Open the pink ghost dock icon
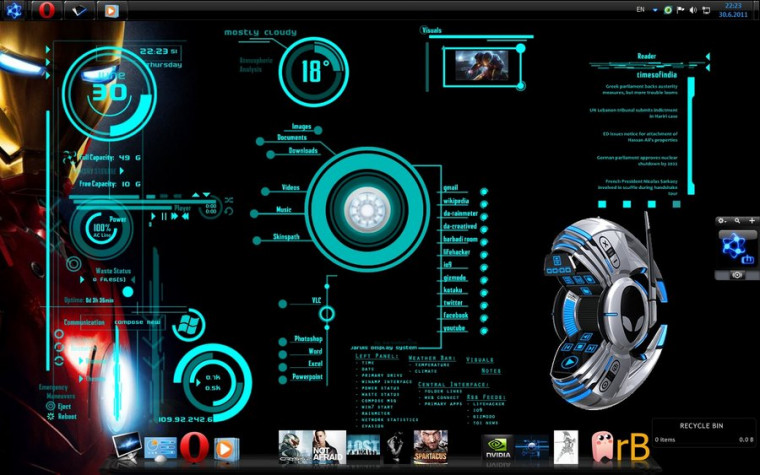The image size is (760, 475). click(x=603, y=446)
